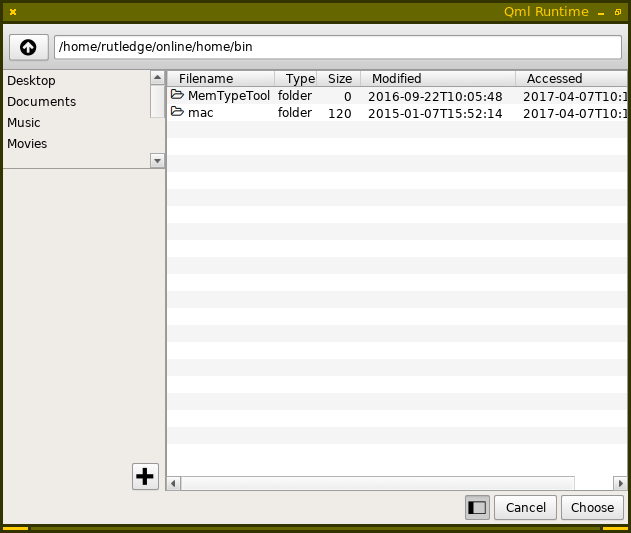The width and height of the screenshot is (631, 533).
Task: Click the up directory arrow button
Action: [x=28, y=47]
